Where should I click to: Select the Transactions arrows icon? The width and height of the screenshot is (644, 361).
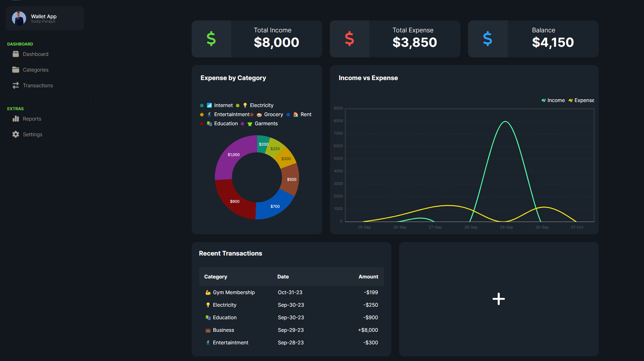pyautogui.click(x=16, y=85)
